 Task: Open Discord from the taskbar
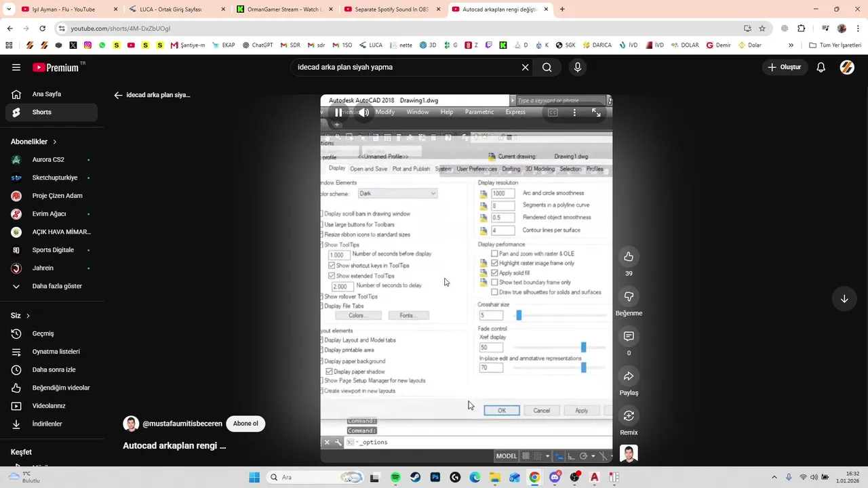[555, 477]
